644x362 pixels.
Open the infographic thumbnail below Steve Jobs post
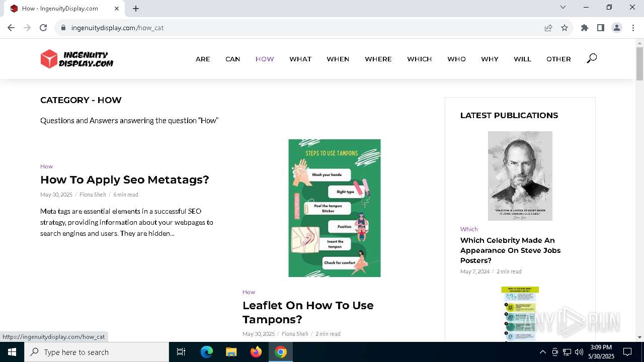[x=520, y=314]
